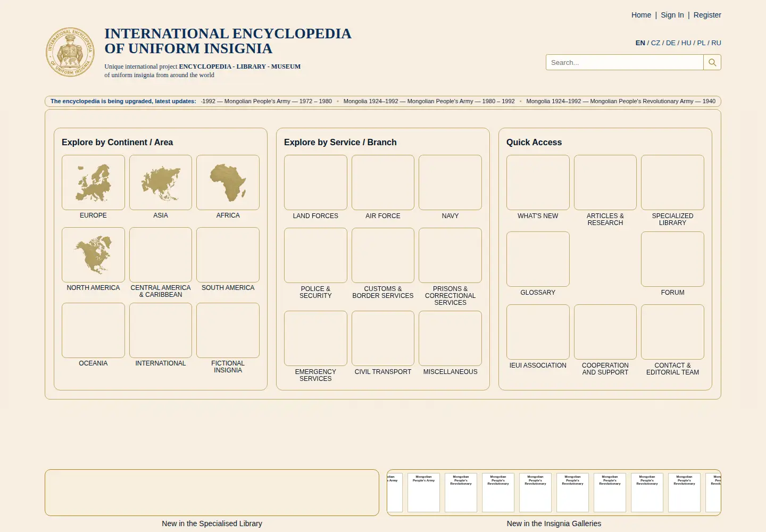766x532 pixels.
Task: Open Contact & Editorial Team tile
Action: [672, 332]
